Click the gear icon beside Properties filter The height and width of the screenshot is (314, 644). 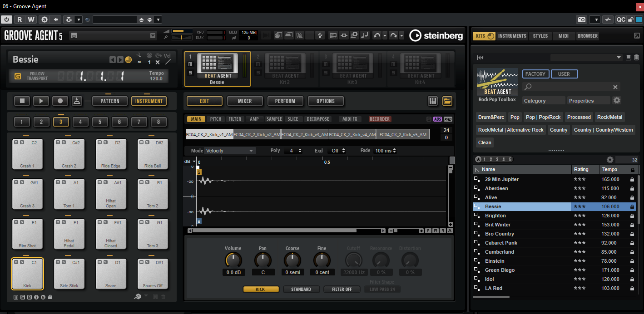[617, 101]
